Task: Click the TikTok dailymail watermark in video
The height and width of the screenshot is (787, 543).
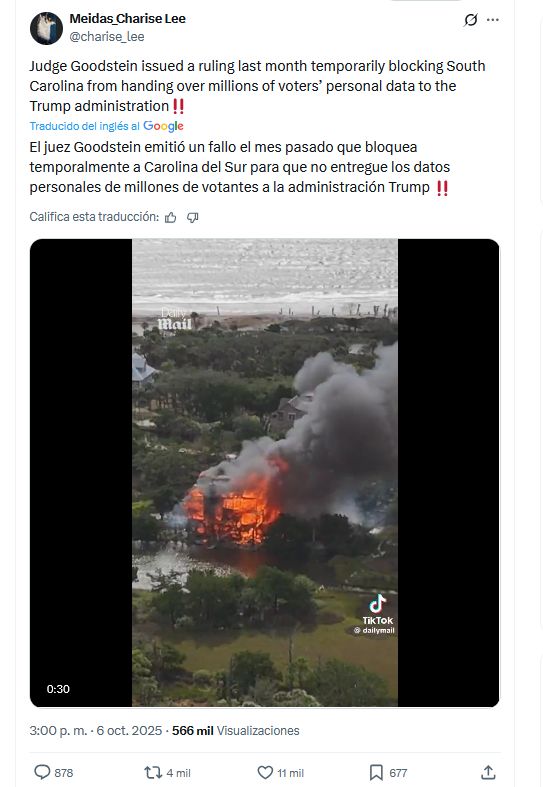Action: pos(377,615)
